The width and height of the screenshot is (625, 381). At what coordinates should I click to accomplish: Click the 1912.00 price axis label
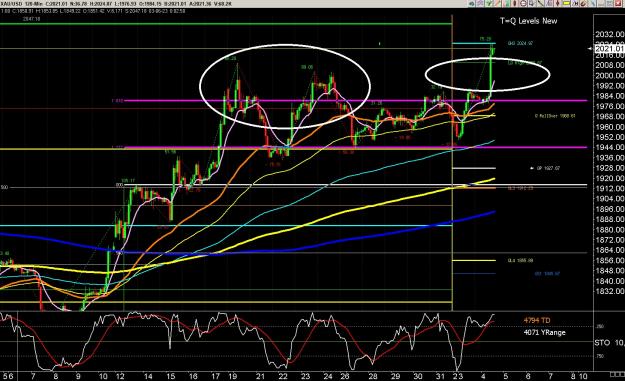(x=609, y=188)
